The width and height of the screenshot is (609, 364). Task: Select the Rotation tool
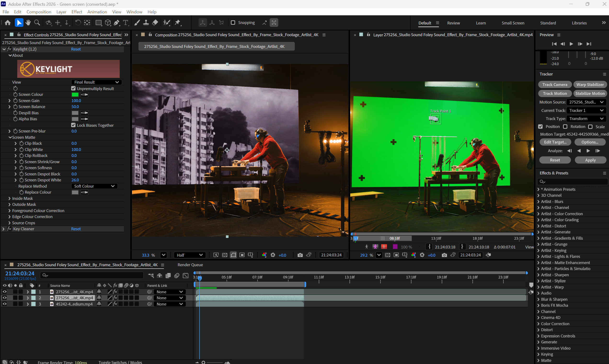tap(78, 23)
